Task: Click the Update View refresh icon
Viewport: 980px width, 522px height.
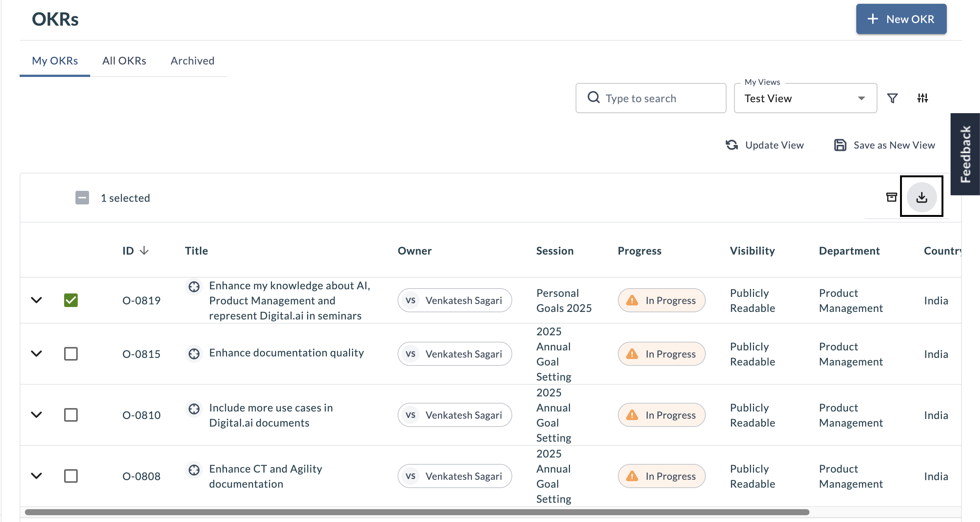Action: pyautogui.click(x=731, y=145)
